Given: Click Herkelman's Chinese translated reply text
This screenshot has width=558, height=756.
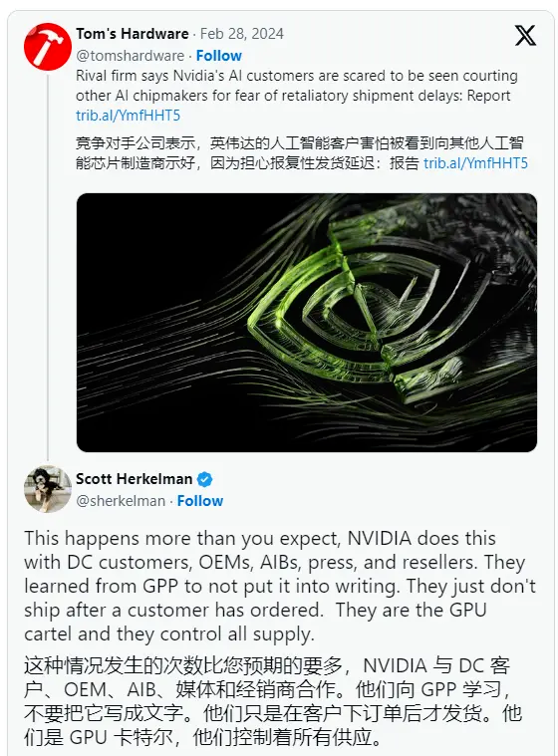Looking at the screenshot, I should (x=273, y=701).
